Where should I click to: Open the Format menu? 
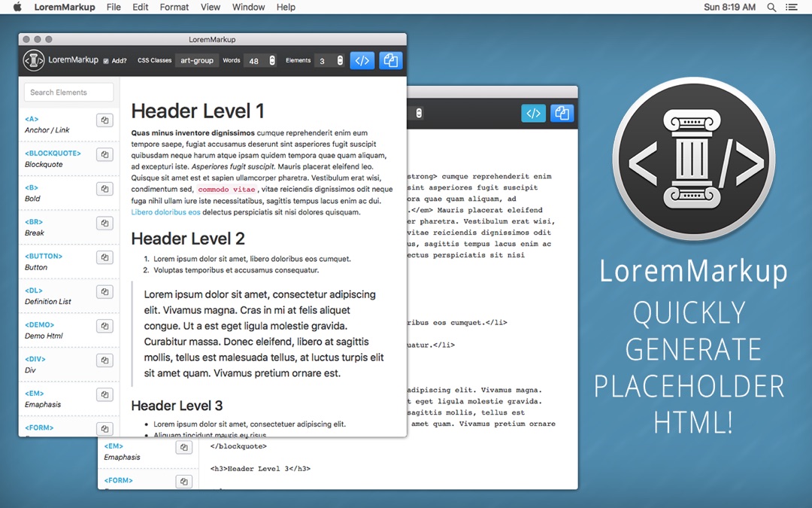click(x=174, y=8)
